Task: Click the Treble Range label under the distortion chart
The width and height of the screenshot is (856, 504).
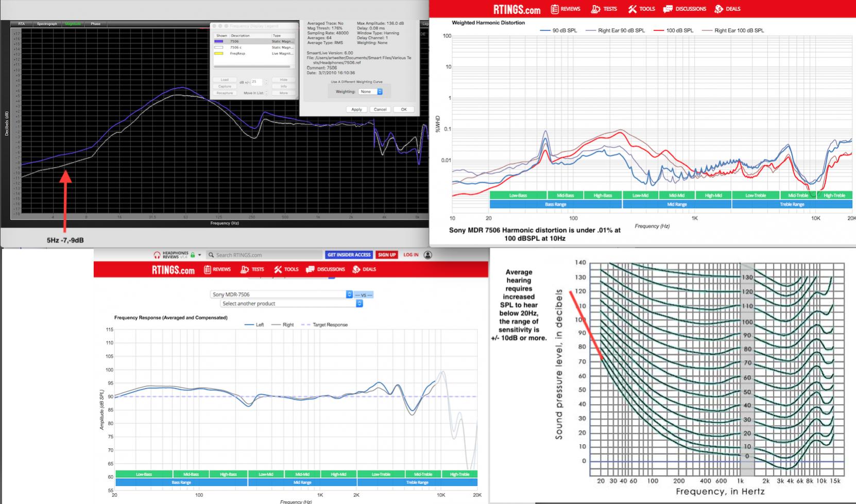Action: click(792, 204)
